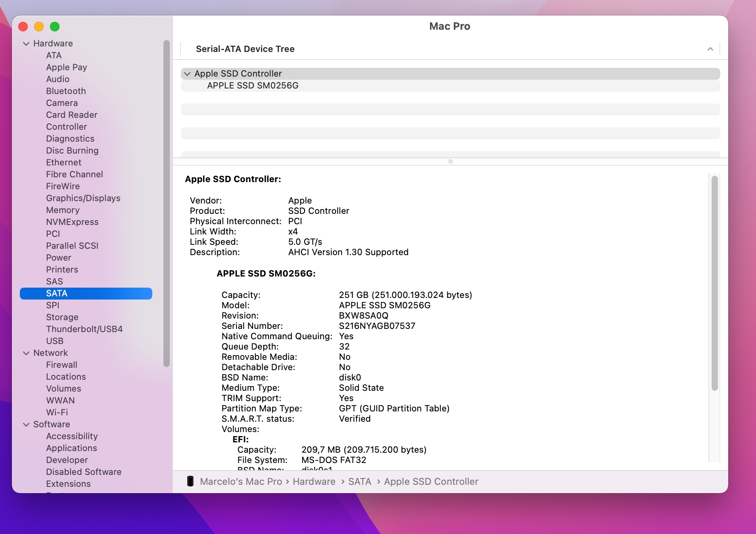Image resolution: width=756 pixels, height=534 pixels.
Task: Open the Thunderbolt/USB4 section
Action: pyautogui.click(x=84, y=329)
